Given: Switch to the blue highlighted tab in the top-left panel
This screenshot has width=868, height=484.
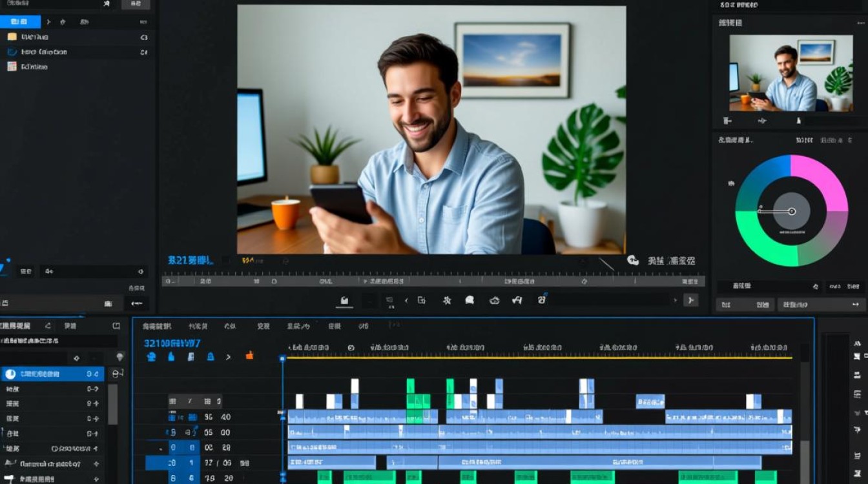Looking at the screenshot, I should coord(20,21).
